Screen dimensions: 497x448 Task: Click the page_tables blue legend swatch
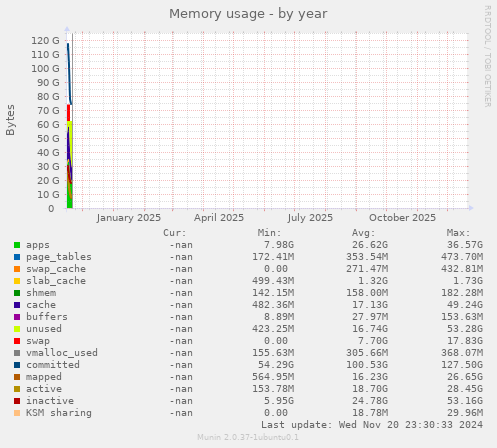point(17,257)
